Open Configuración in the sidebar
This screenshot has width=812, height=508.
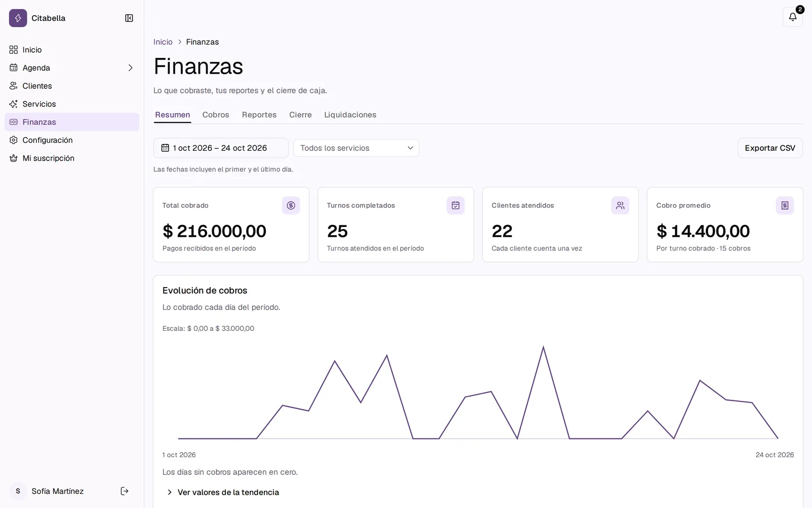(72, 140)
